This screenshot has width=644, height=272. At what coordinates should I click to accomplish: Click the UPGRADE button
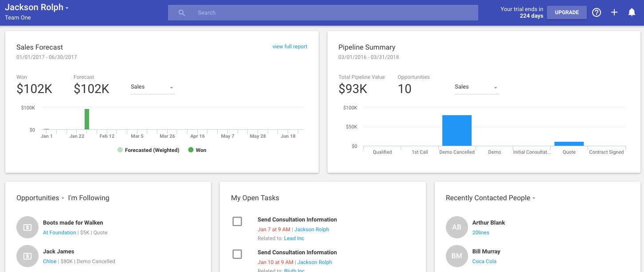tap(566, 12)
